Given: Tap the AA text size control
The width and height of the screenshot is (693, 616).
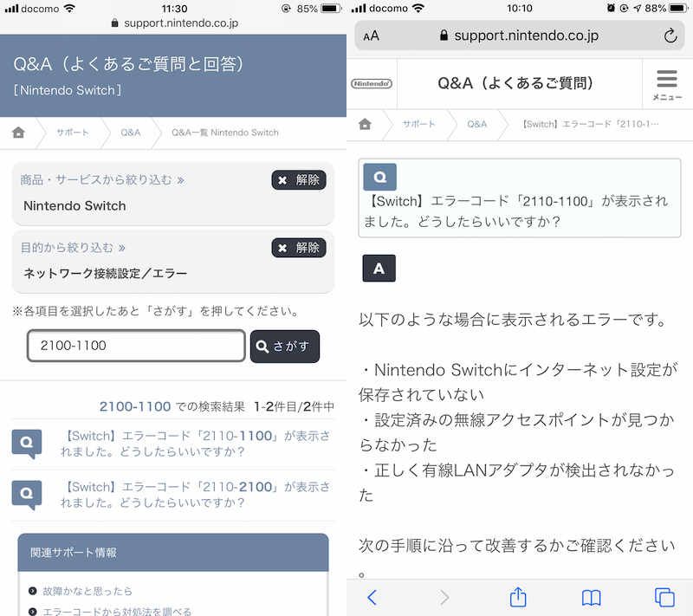Looking at the screenshot, I should 371,36.
